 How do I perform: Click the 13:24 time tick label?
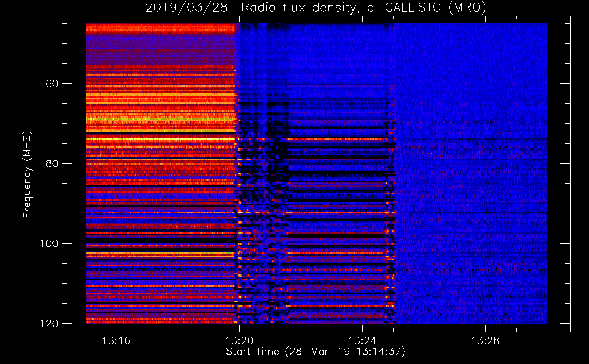point(362,341)
